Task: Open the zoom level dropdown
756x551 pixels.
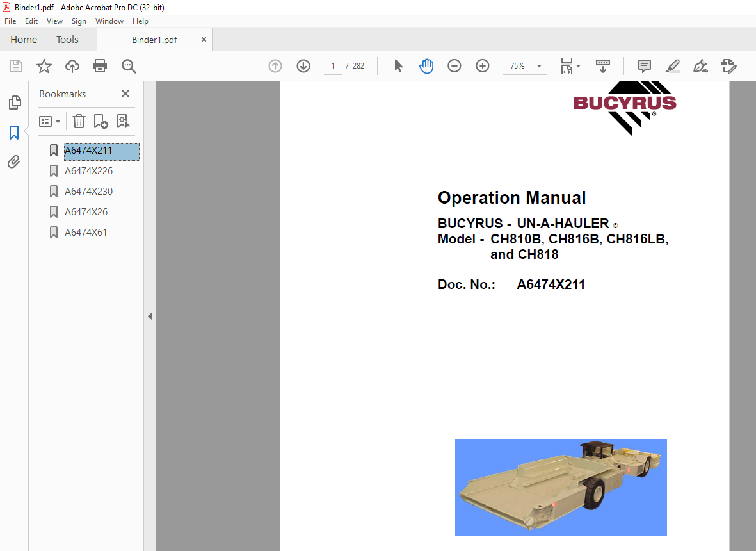Action: coord(539,66)
